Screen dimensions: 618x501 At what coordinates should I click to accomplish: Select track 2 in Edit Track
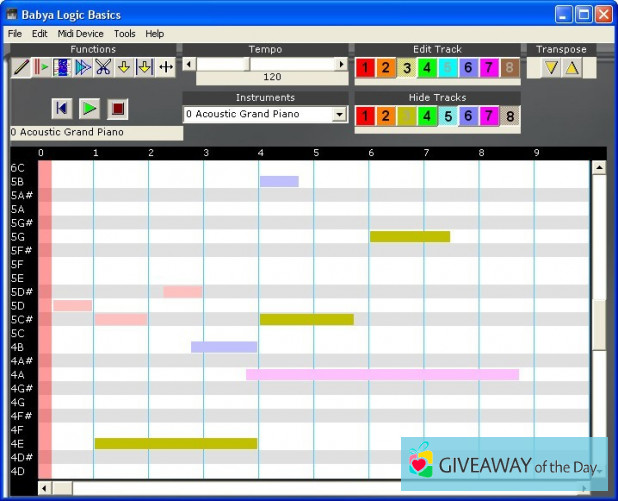point(385,68)
